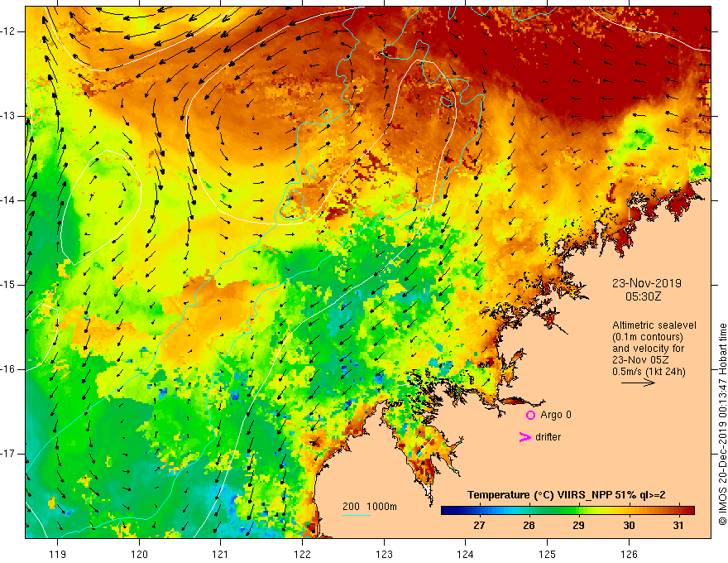This screenshot has height=563, width=728.
Task: Click the longitude axis label 125
Action: point(548,554)
